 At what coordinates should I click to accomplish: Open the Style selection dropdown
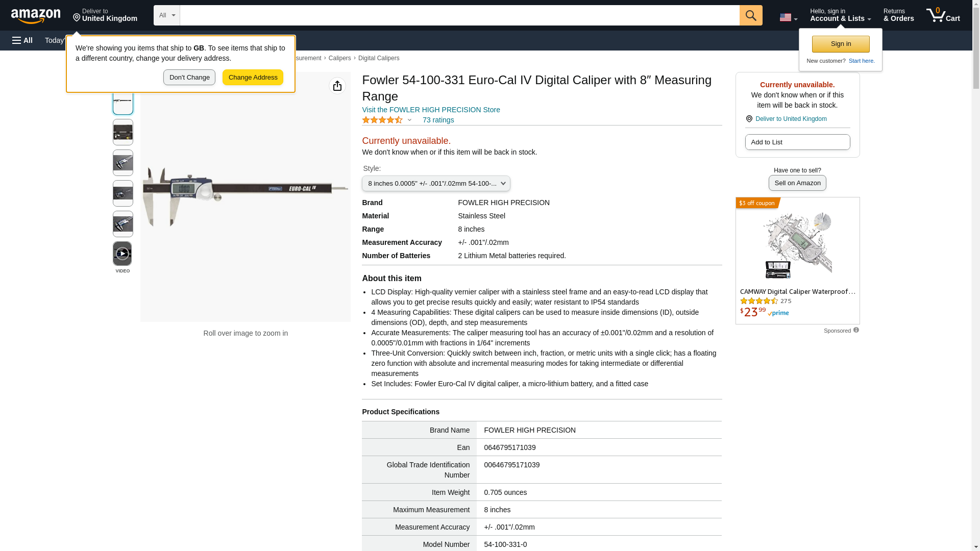[436, 183]
